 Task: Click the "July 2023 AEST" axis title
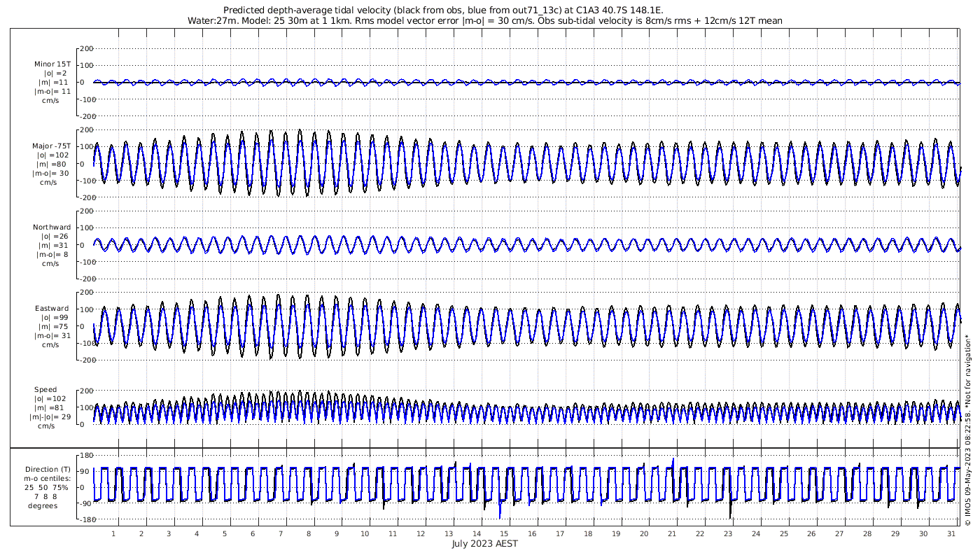[484, 543]
